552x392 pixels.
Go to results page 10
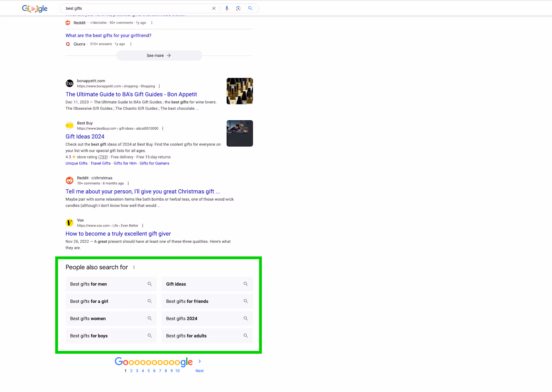click(177, 371)
